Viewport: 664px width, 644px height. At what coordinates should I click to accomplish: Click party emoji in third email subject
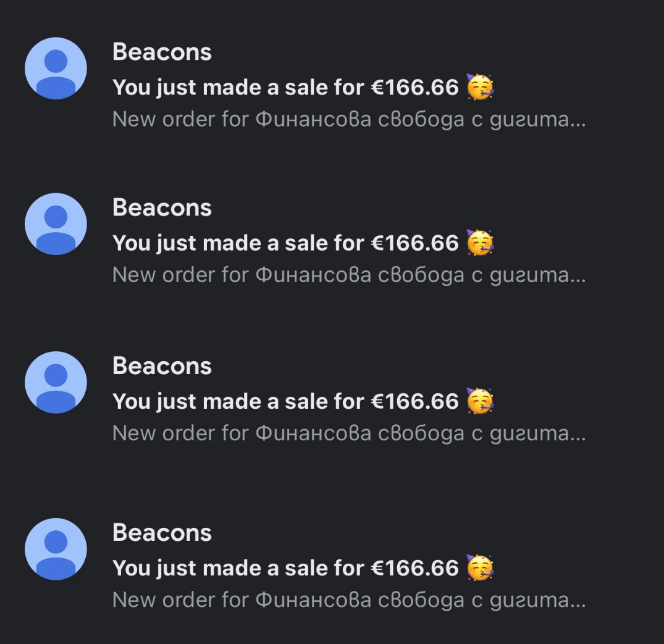tap(479, 401)
